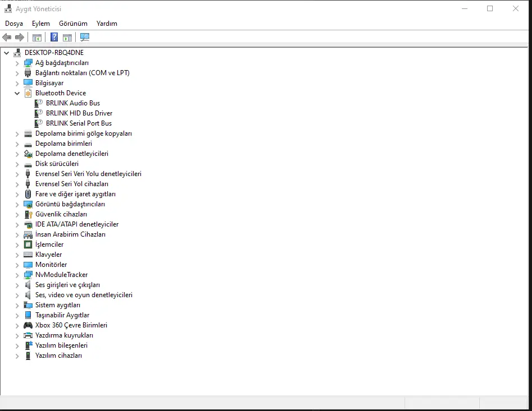The image size is (532, 411).
Task: Expand the Taşınabilir Aygıtlar category
Action: pos(17,316)
